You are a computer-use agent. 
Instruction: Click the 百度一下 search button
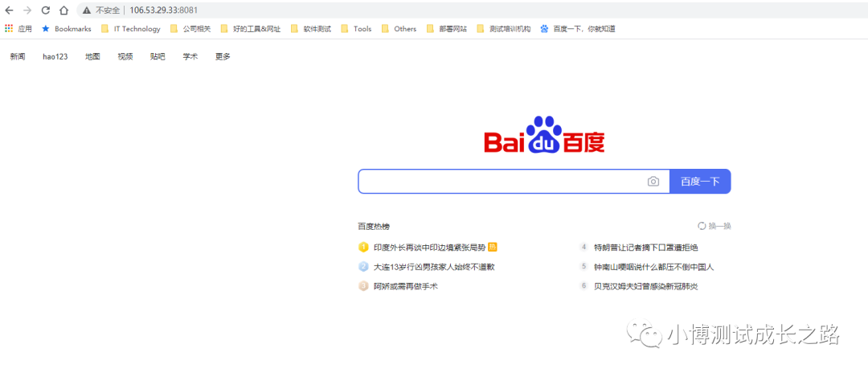[x=700, y=182]
